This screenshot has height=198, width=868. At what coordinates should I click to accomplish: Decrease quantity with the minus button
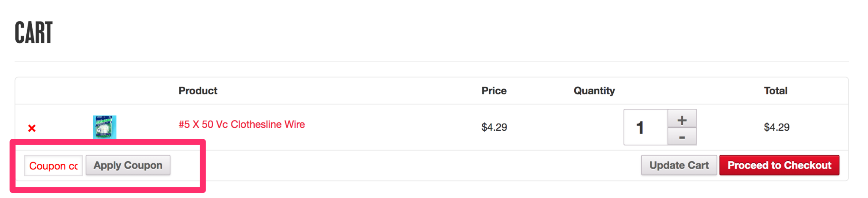[682, 137]
